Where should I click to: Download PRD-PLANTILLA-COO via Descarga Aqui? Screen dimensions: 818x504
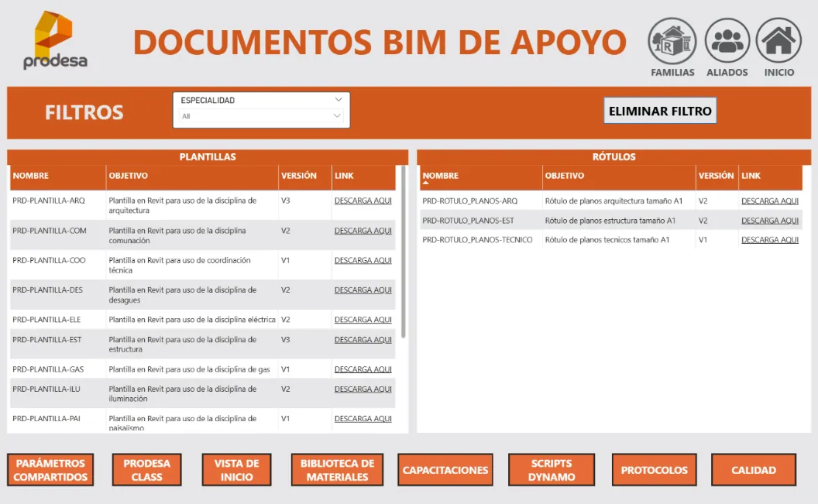point(363,261)
